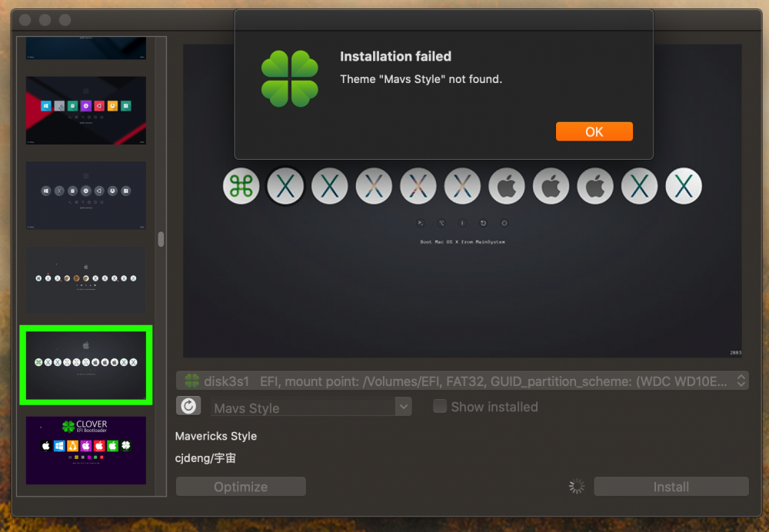Screen dimensions: 769x532
Task: Click the 2883 number in the preview corner
Action: [x=735, y=353]
